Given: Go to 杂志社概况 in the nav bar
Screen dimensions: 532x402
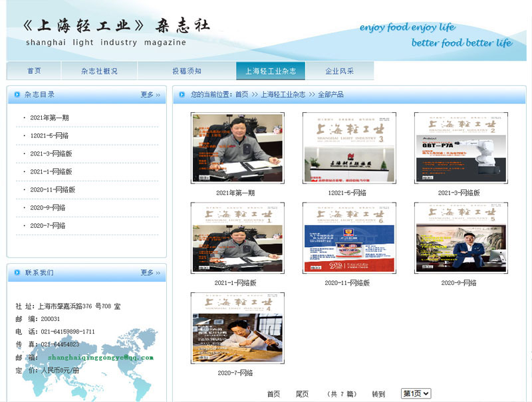Looking at the screenshot, I should click(x=99, y=71).
